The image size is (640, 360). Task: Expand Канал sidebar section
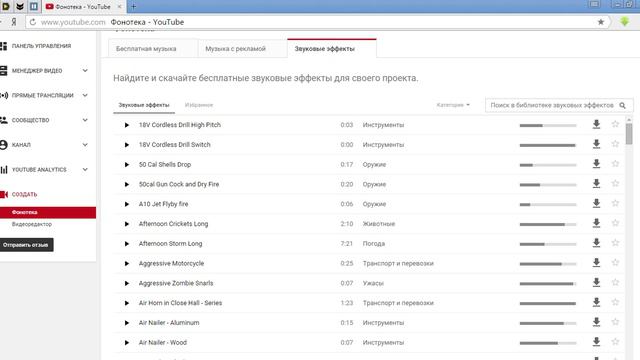click(85, 144)
